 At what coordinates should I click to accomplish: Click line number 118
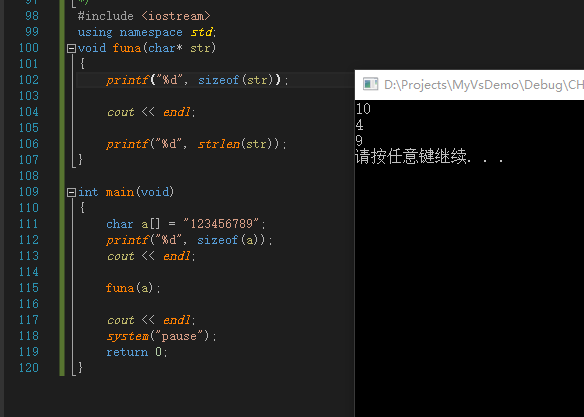29,336
